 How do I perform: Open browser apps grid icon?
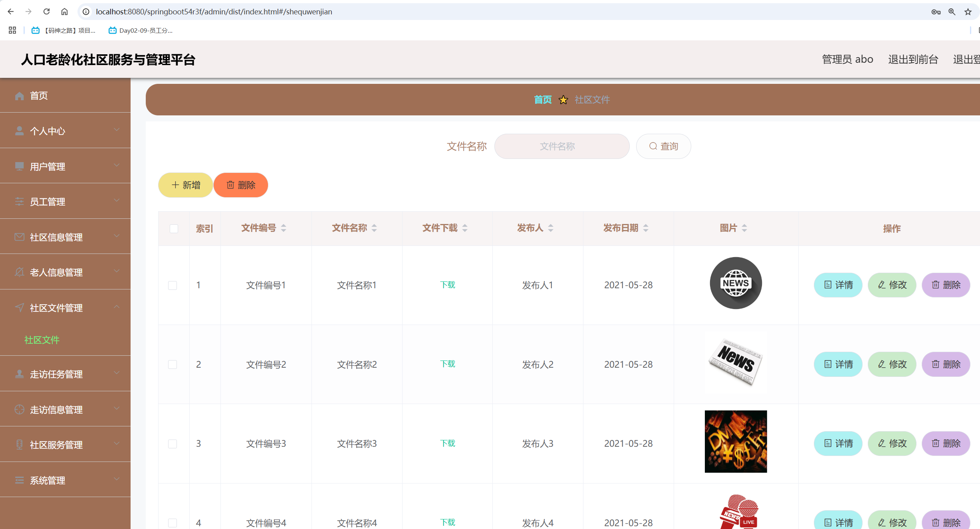(x=12, y=30)
